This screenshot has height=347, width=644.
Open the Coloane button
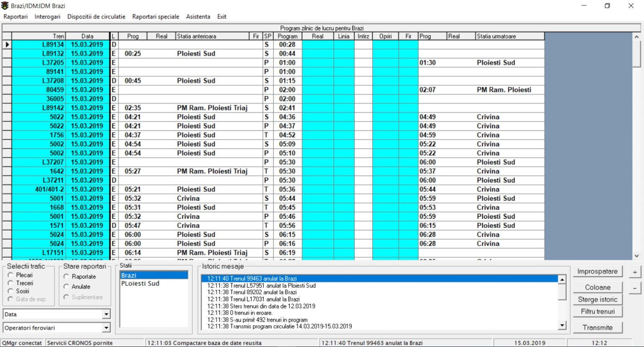pyautogui.click(x=597, y=287)
